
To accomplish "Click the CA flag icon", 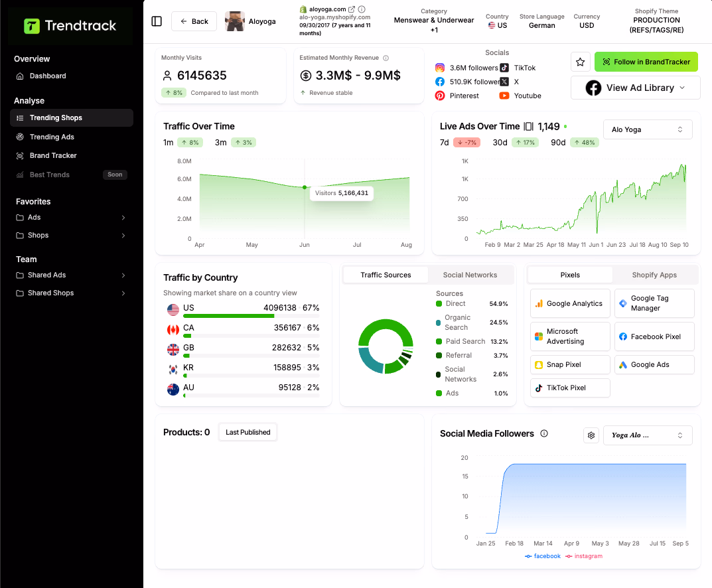I will coord(173,330).
